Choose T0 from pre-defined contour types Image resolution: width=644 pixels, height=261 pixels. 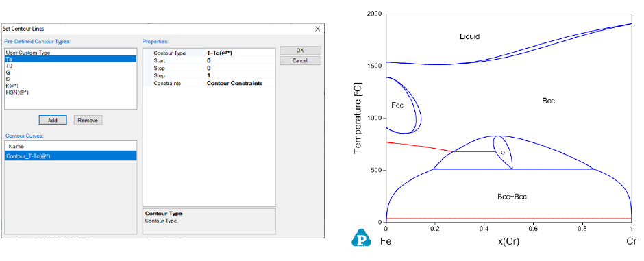coord(71,66)
